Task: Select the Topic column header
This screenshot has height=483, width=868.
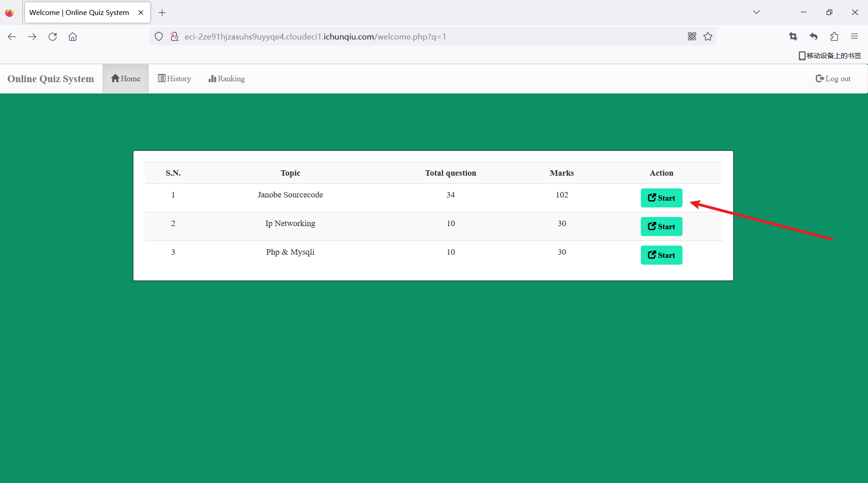Action: [290, 173]
